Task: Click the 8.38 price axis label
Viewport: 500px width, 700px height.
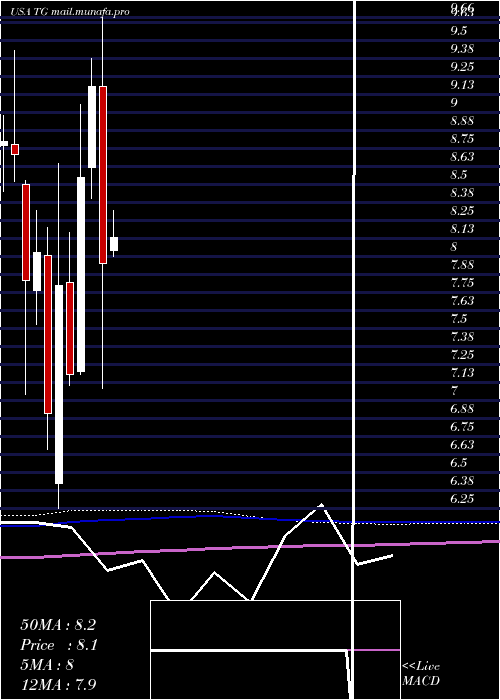Action: 462,193
